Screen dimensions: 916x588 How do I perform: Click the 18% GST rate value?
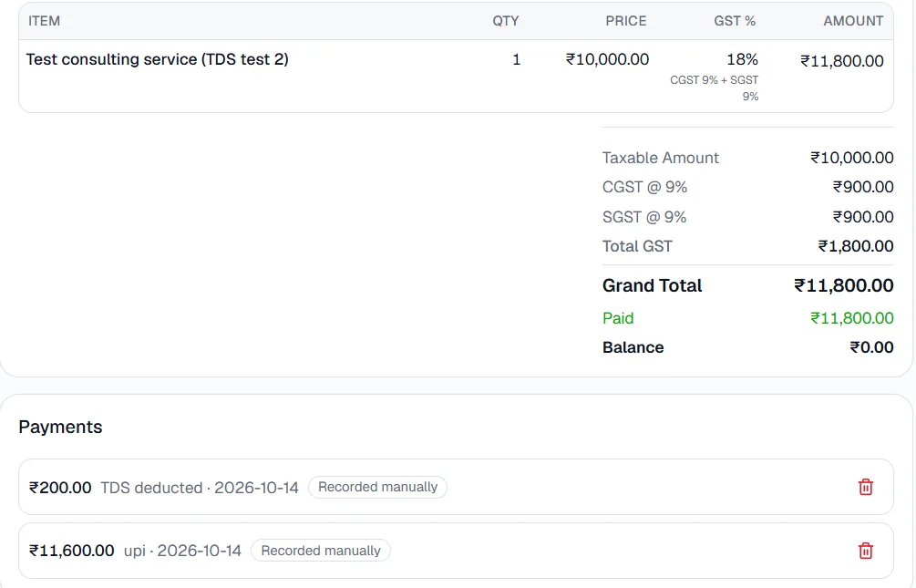pyautogui.click(x=742, y=59)
